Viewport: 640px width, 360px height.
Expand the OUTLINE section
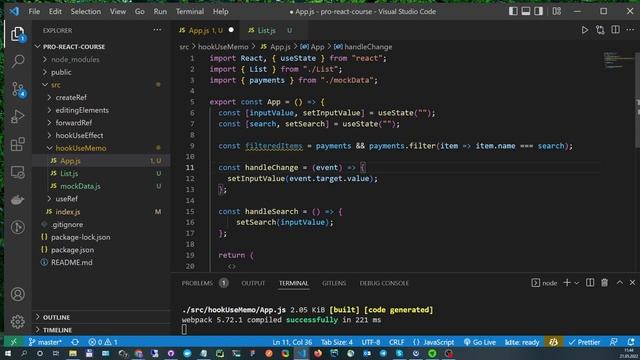56,317
